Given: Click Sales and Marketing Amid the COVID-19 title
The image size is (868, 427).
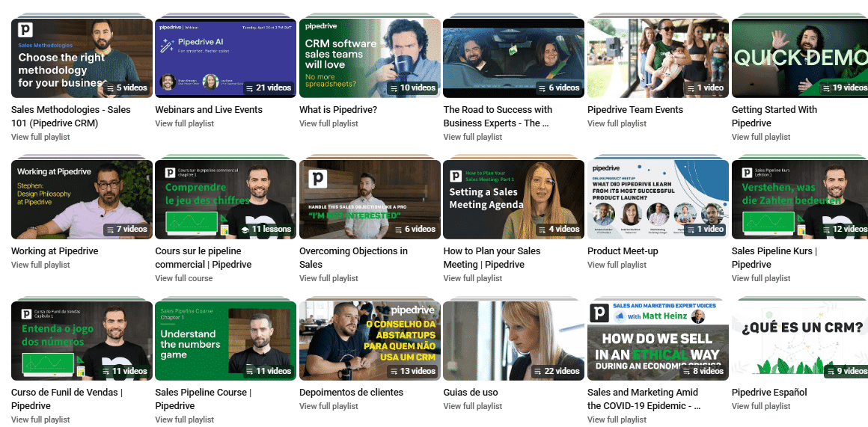Looking at the screenshot, I should click(x=644, y=399).
